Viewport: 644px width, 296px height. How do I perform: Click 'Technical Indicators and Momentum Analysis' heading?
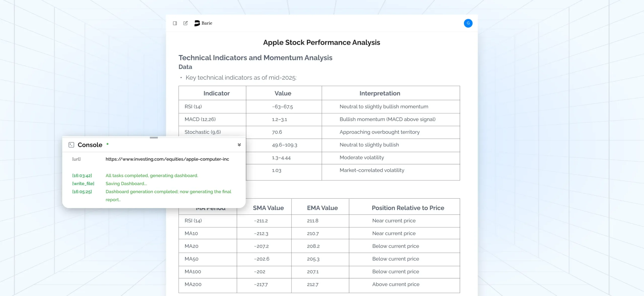pos(255,58)
